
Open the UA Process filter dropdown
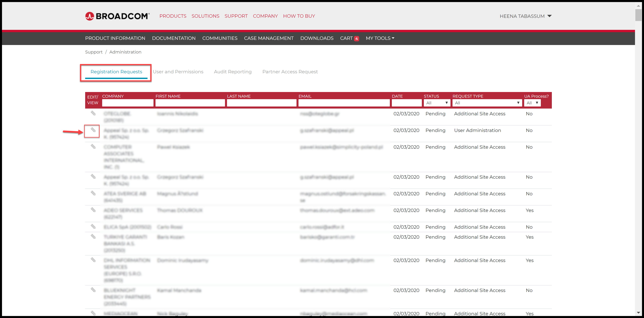(532, 103)
